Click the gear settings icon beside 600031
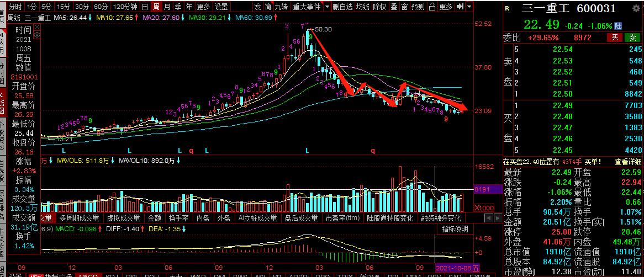Screen dimensions: 644x277 coord(635,8)
